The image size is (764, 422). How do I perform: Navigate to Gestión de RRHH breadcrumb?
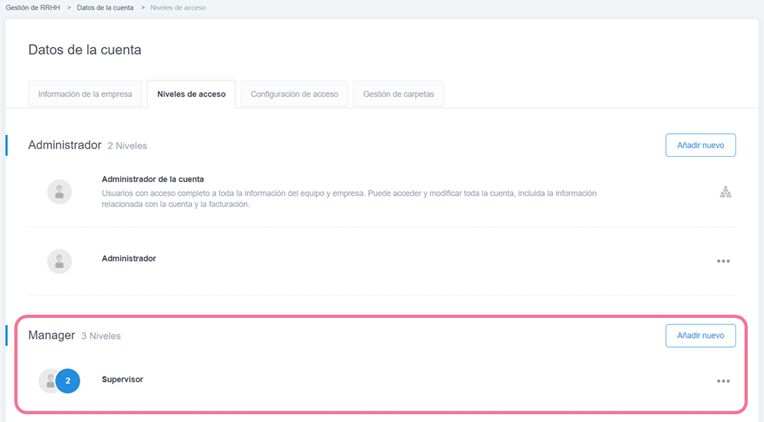point(32,8)
